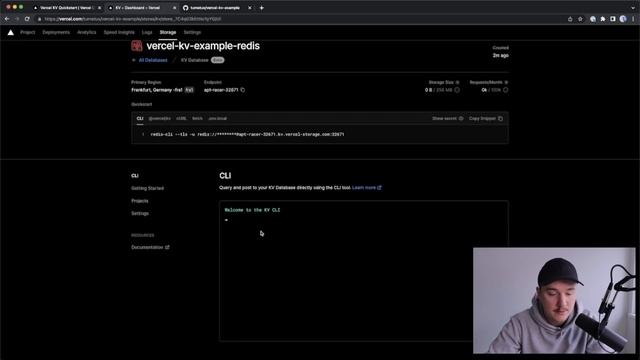The height and width of the screenshot is (360, 640).
Task: Select the .env.local quickstart tab
Action: click(x=218, y=118)
